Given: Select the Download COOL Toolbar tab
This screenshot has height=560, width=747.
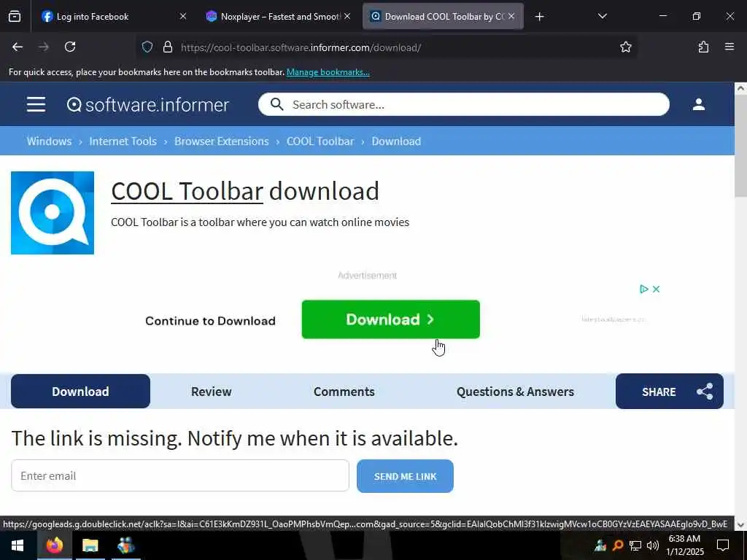Looking at the screenshot, I should 443,17.
